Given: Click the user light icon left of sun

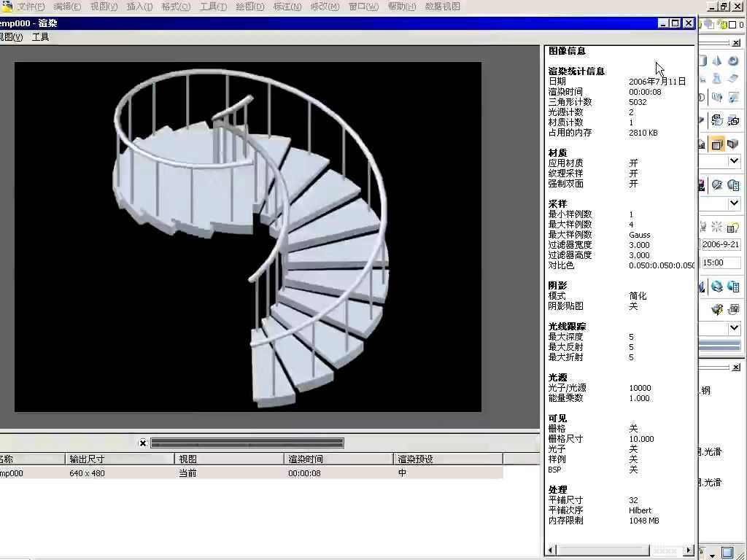Looking at the screenshot, I should click(703, 227).
